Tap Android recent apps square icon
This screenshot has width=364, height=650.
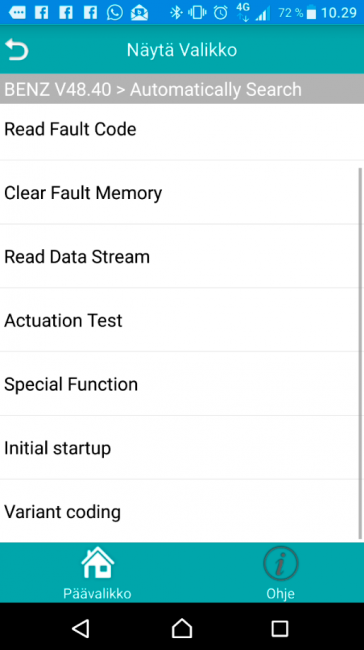point(280,628)
